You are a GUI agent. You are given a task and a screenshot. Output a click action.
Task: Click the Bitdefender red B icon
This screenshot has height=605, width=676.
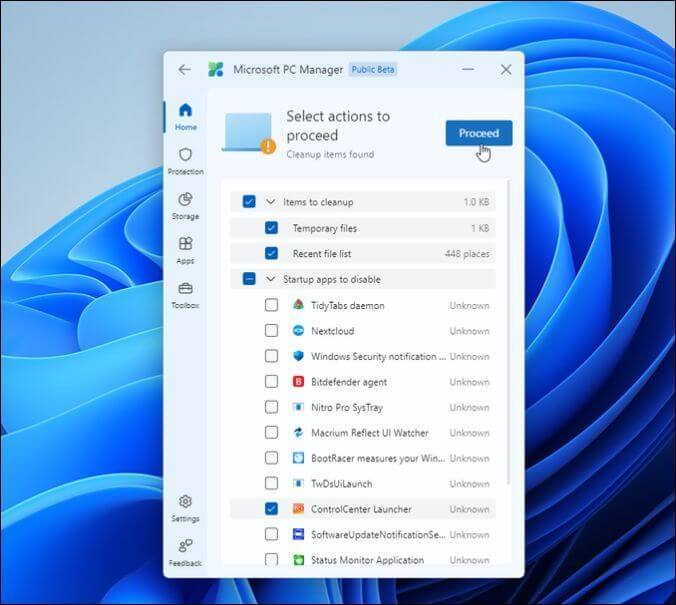coord(298,381)
